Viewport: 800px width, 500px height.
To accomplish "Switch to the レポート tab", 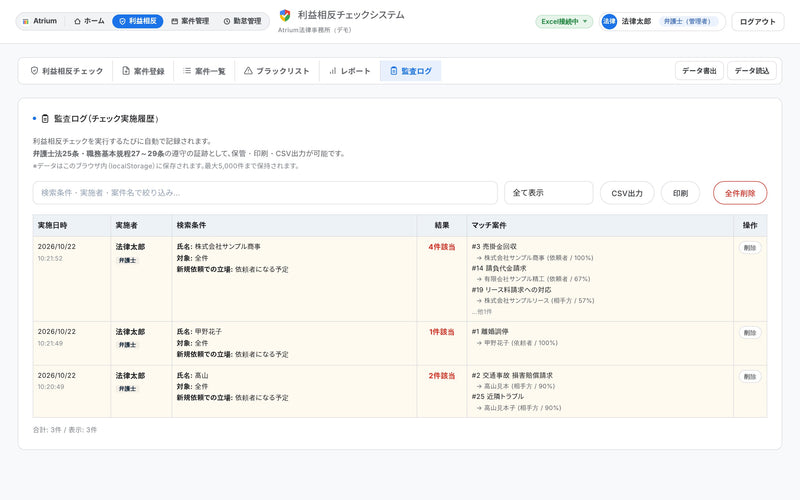I will pos(350,71).
